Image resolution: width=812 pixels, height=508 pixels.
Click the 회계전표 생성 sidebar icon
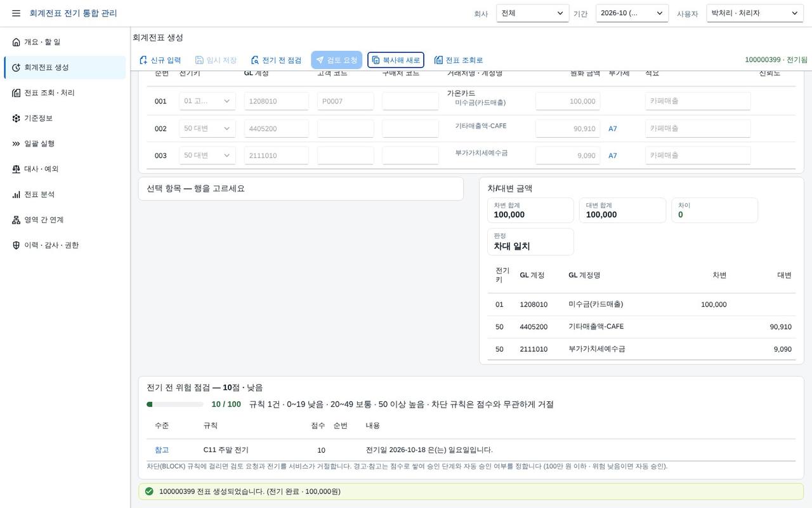point(16,67)
